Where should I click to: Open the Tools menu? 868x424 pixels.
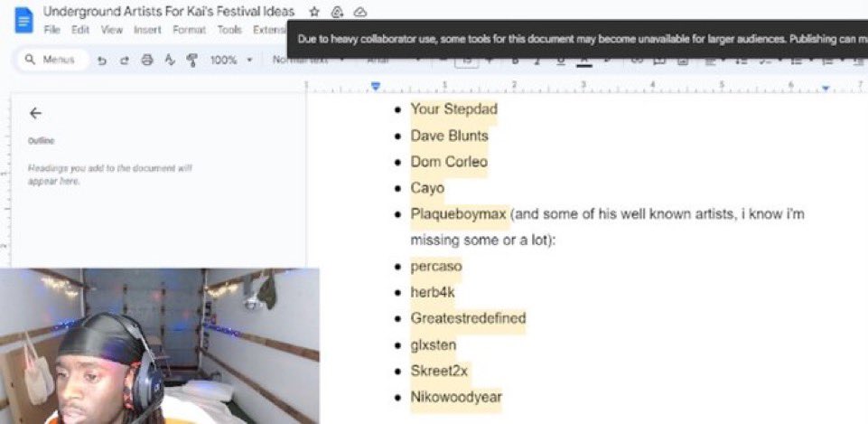point(229,30)
